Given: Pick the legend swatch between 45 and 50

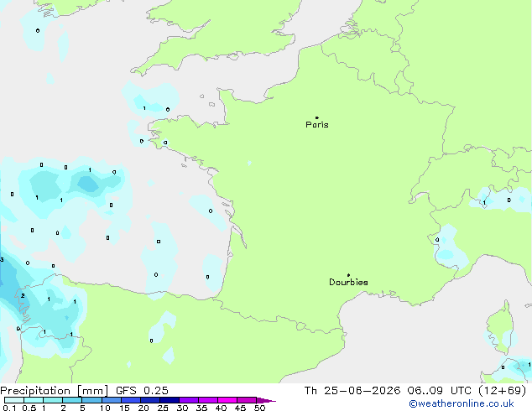Looking at the screenshot, I should coord(247,400).
